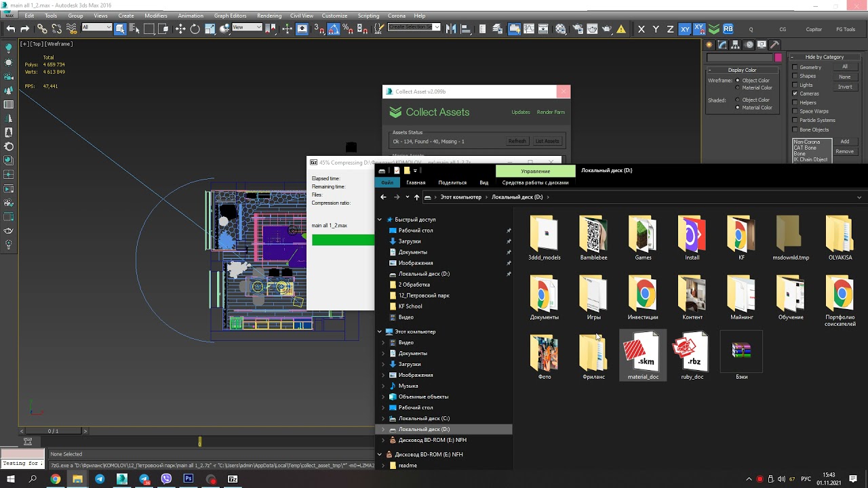Open the Rendering menu
The width and height of the screenshot is (868, 488).
[x=269, y=16]
